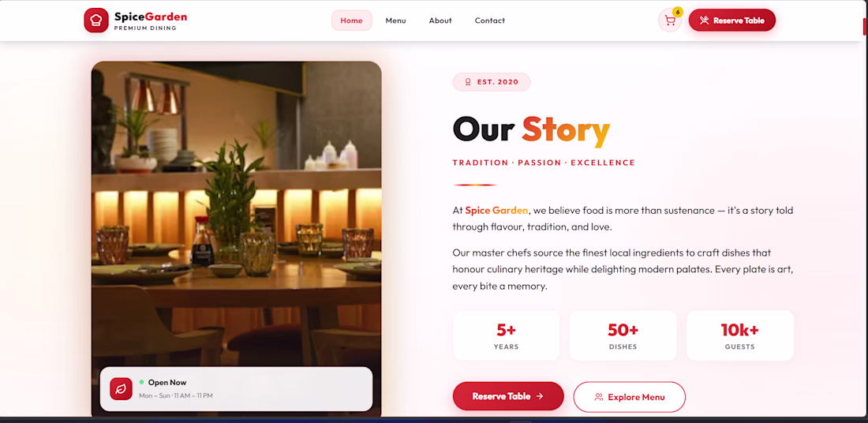
Task: Click the 5+ Years stat card
Action: (x=506, y=335)
